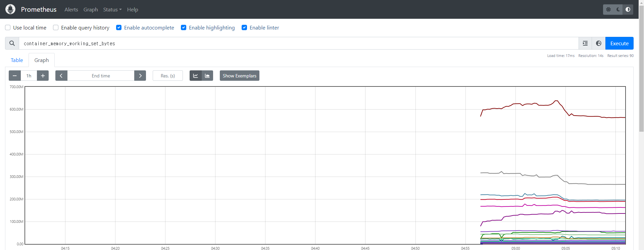Viewport: 644px width, 250px height.
Task: Disable the Enable linter checkbox
Action: [x=244, y=27]
